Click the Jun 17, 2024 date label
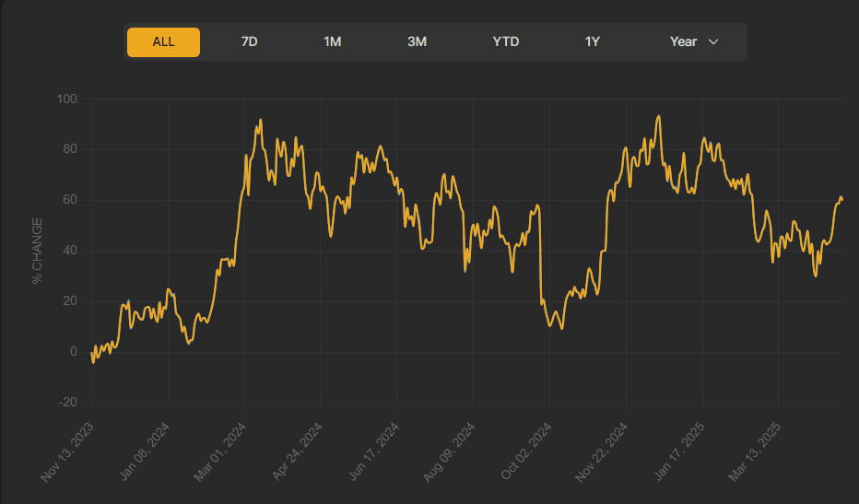This screenshot has width=859, height=504. pyautogui.click(x=374, y=451)
